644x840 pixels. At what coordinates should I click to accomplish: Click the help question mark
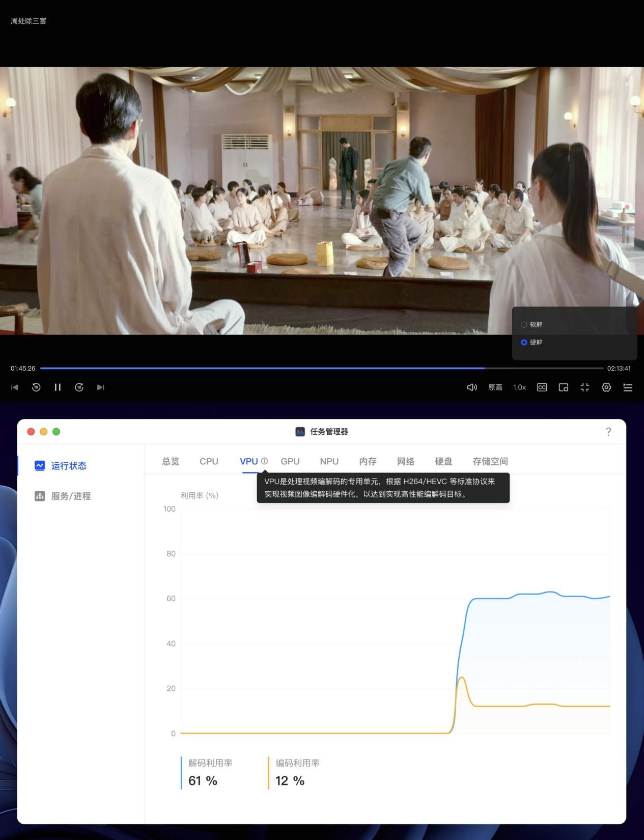[x=608, y=432]
